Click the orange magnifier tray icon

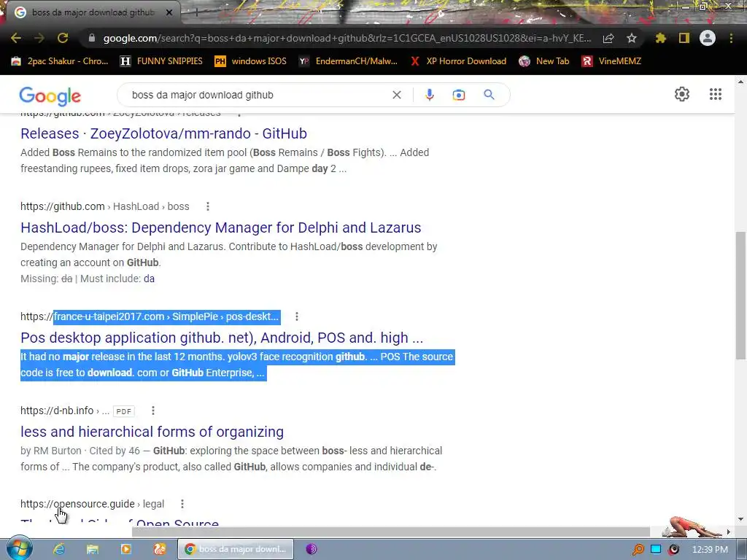point(638,550)
